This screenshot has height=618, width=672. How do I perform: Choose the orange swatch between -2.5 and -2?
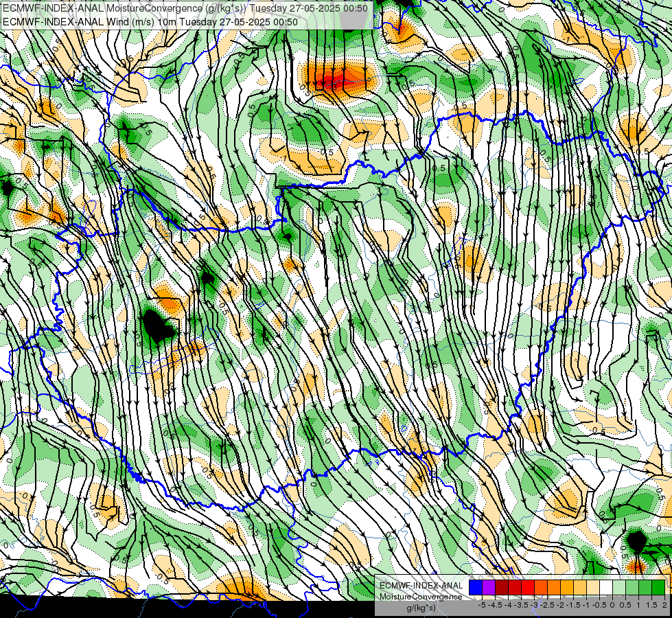(x=554, y=588)
